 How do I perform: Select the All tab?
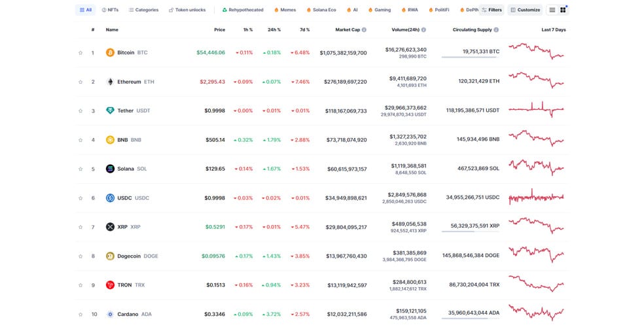[x=86, y=10]
